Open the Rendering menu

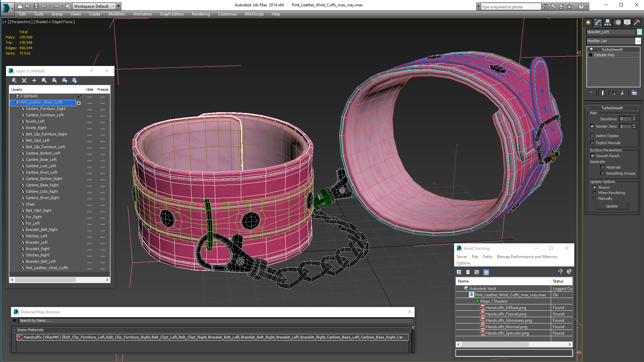(201, 14)
